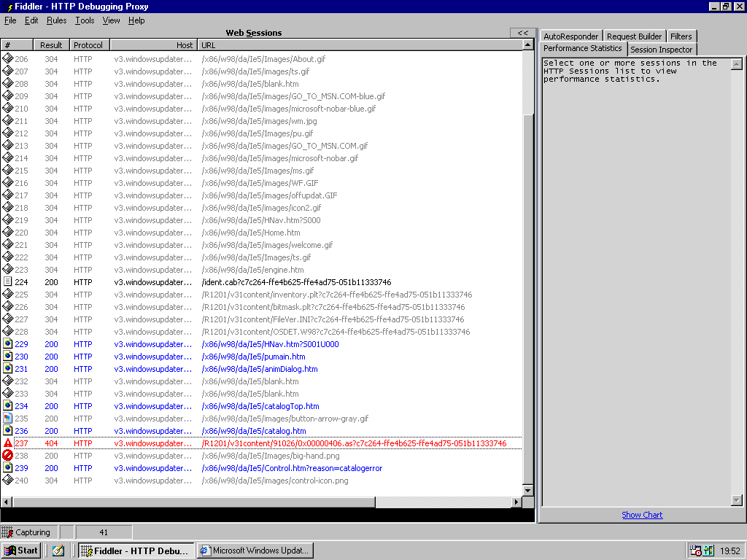
Task: Click the cached diamond icon on session 206
Action: click(7, 58)
